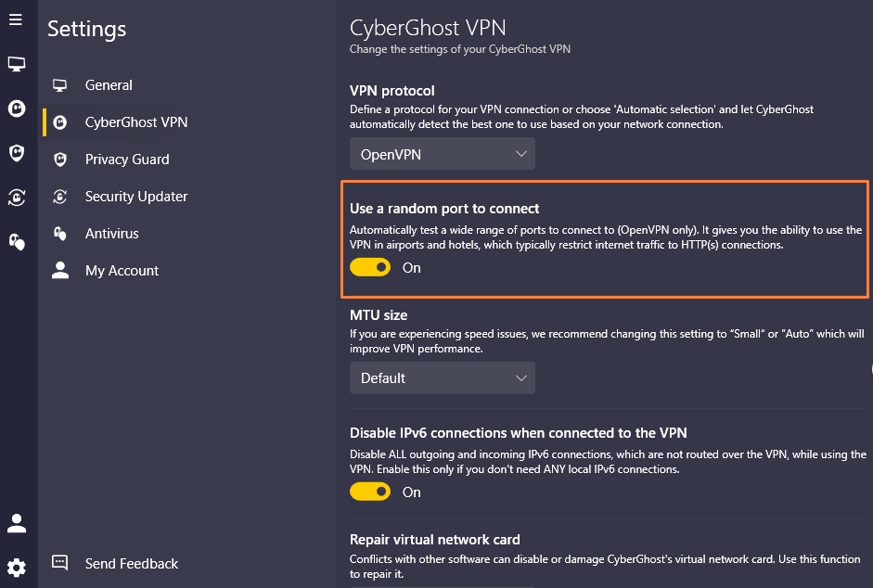Go to My Account settings

(121, 270)
